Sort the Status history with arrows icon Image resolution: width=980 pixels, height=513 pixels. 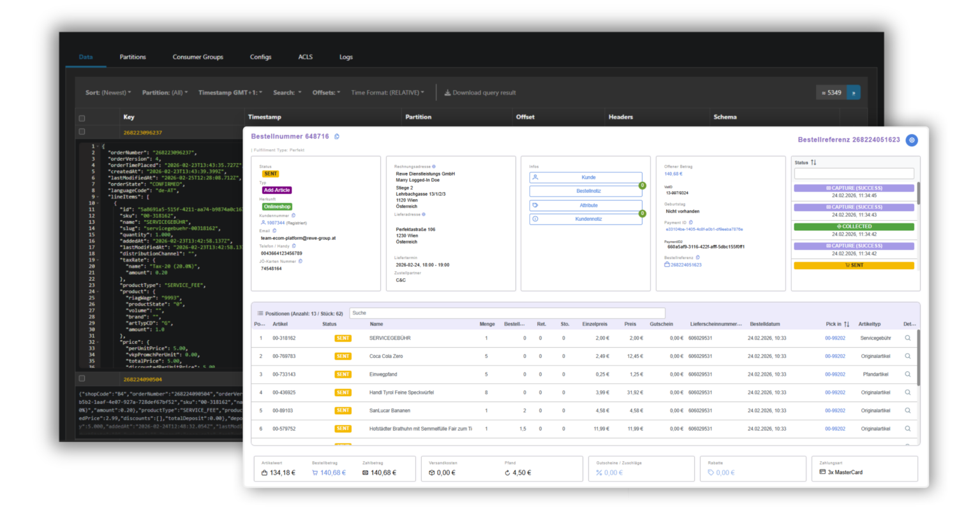pos(813,163)
